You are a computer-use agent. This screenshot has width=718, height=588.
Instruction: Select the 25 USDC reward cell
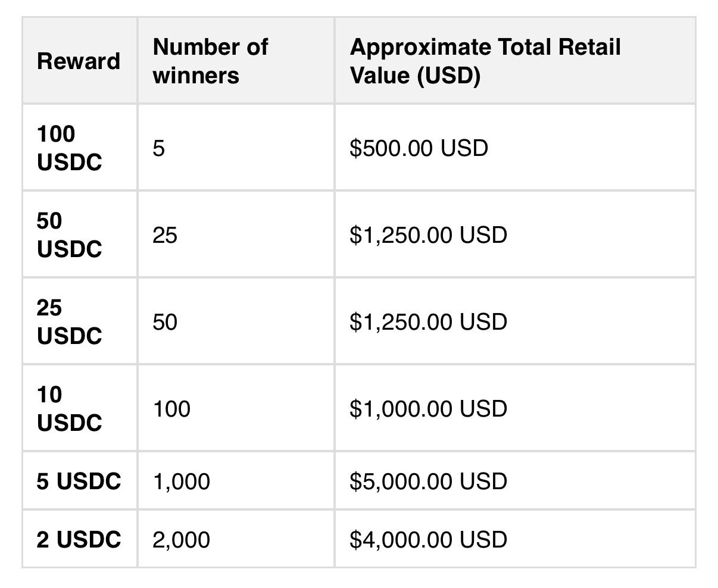click(69, 322)
